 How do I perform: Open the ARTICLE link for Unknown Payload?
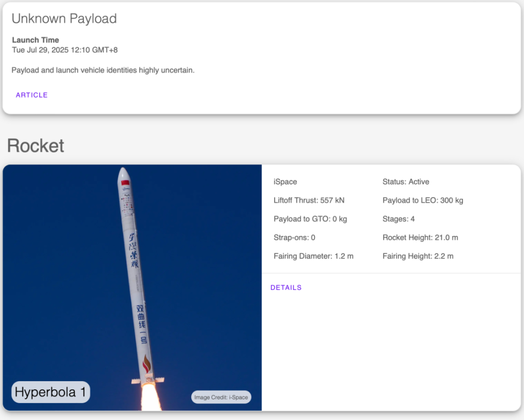click(x=32, y=95)
